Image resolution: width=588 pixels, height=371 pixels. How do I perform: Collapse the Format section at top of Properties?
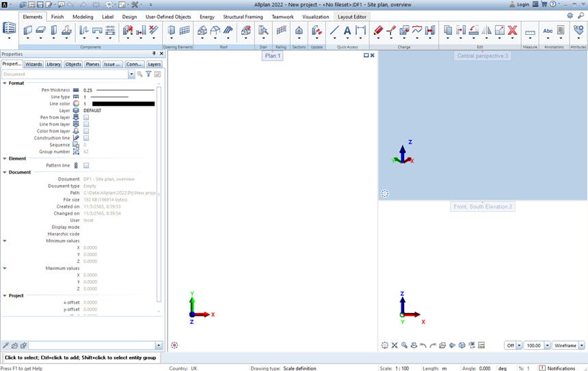(5, 83)
